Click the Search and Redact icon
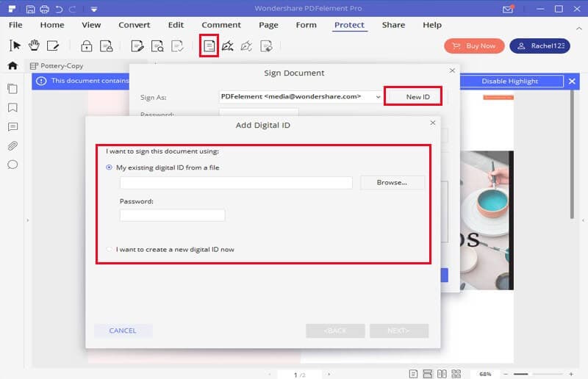Viewport: 588px width, 379px height. [157, 46]
